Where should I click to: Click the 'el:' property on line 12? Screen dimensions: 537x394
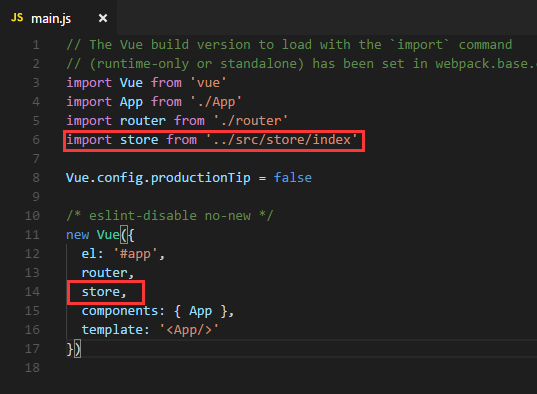[x=92, y=254]
